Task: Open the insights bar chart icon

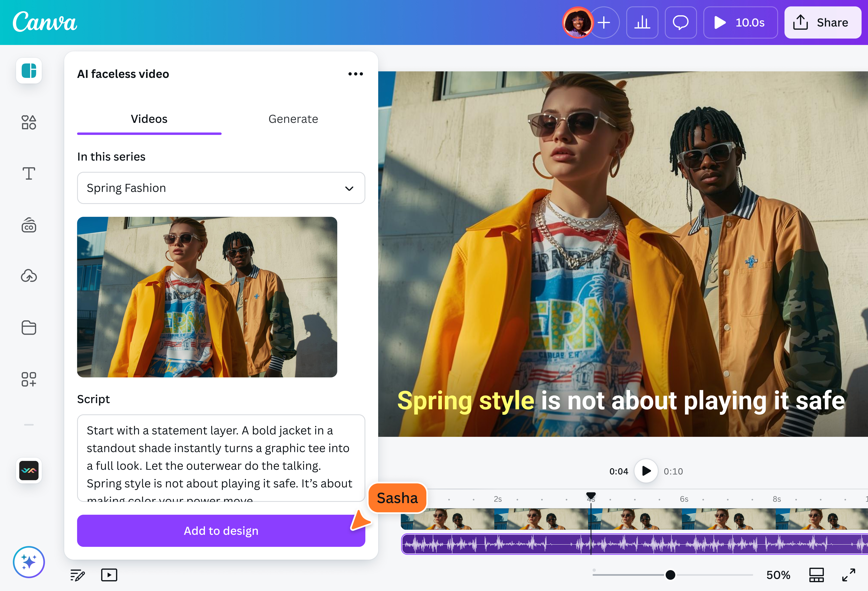Action: tap(642, 22)
